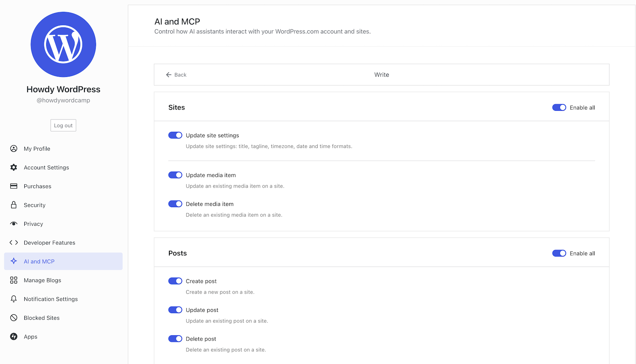The width and height of the screenshot is (636, 364).
Task: Click the My Profile person icon
Action: click(x=14, y=149)
